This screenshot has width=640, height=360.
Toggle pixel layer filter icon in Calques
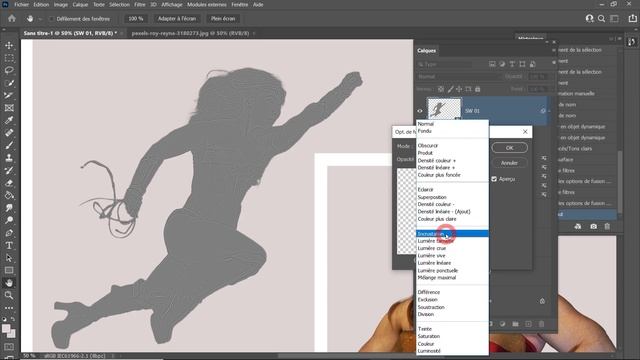coord(492,64)
